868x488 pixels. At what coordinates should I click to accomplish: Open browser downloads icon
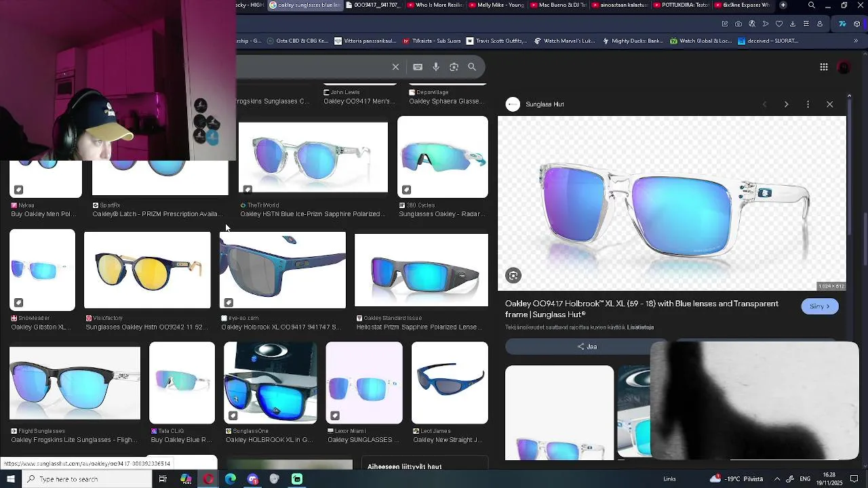click(793, 24)
